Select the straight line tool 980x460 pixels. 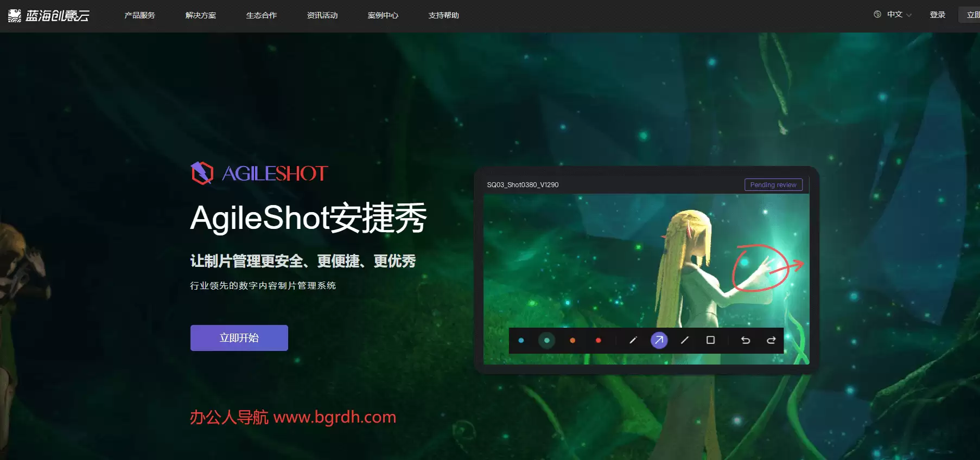pos(685,341)
